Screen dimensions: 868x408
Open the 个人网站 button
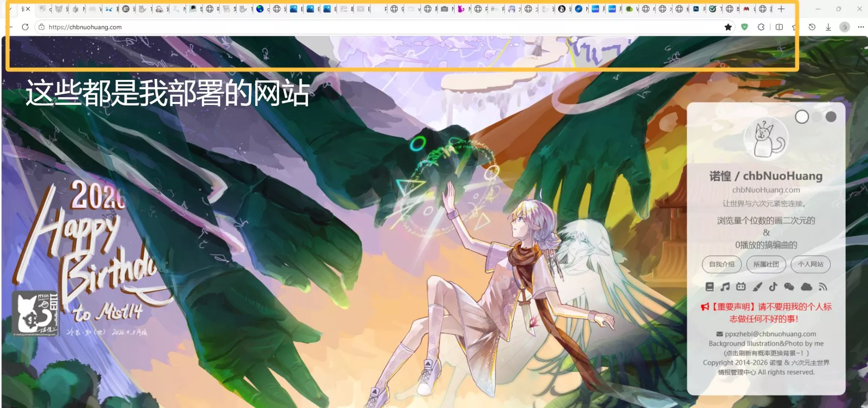(x=811, y=264)
